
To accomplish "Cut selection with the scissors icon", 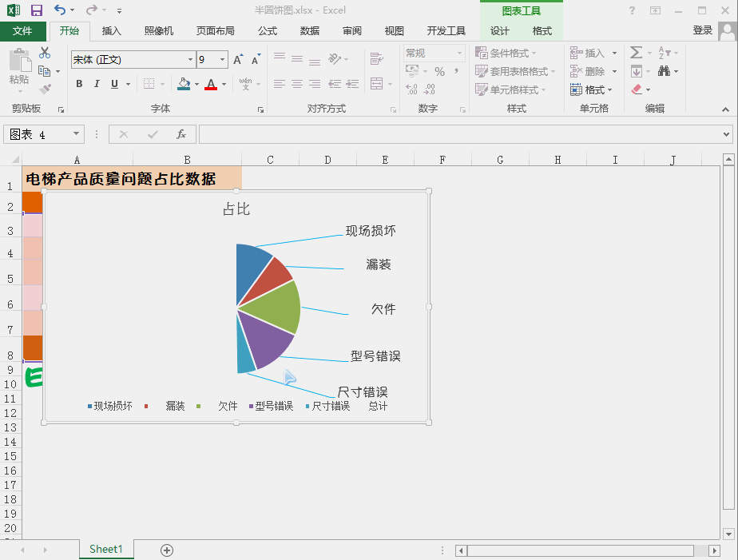I will [45, 52].
